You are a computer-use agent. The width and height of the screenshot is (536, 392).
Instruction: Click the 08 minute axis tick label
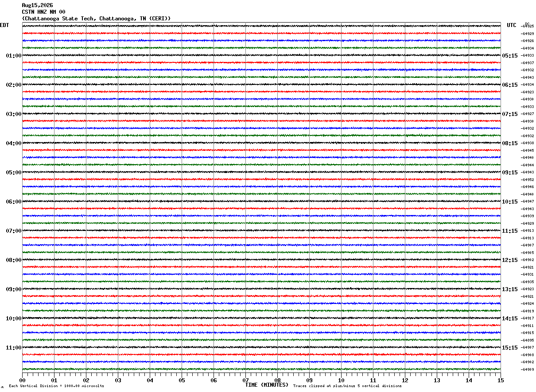[277, 380]
